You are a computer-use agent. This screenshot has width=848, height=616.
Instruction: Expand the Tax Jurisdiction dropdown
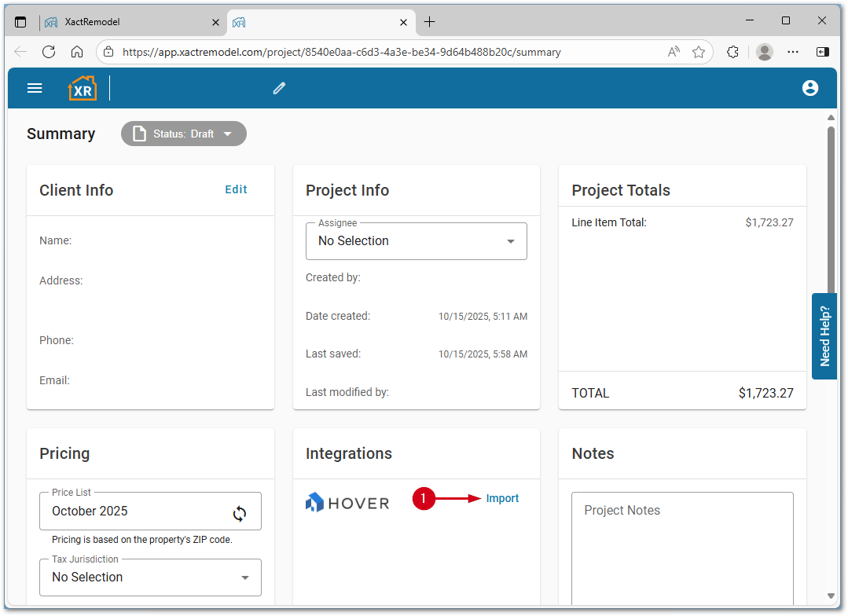coord(150,577)
